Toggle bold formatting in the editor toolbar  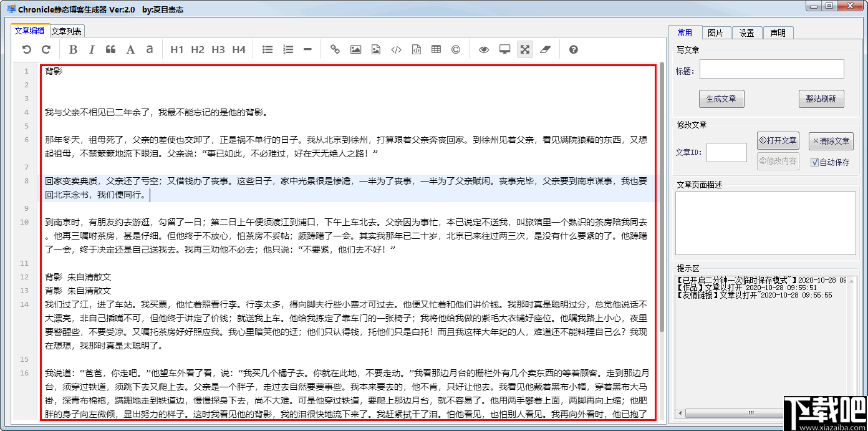(x=73, y=49)
